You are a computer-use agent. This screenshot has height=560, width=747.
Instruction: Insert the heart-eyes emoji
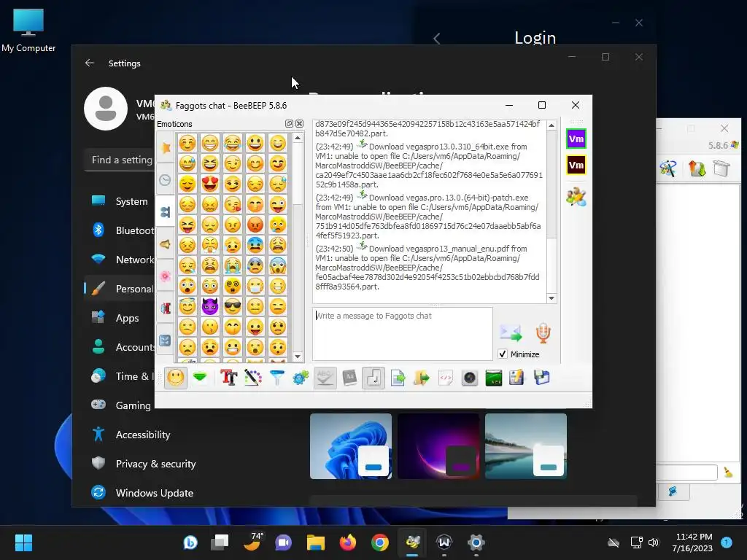209,184
